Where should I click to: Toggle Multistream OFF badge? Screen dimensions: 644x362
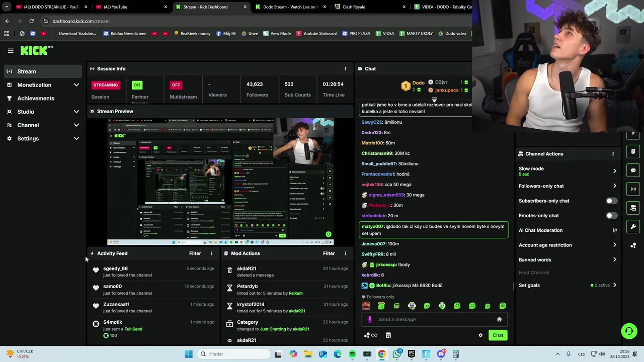176,85
